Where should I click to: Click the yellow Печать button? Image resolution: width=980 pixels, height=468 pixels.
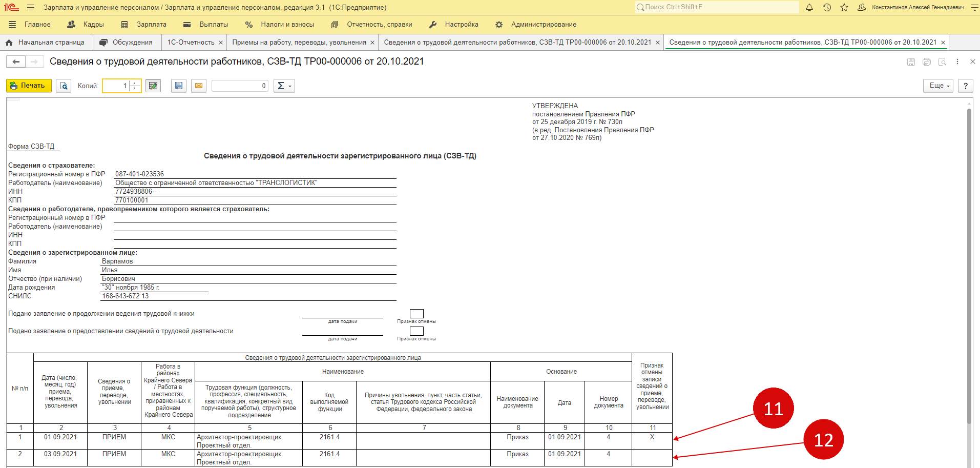(x=29, y=86)
